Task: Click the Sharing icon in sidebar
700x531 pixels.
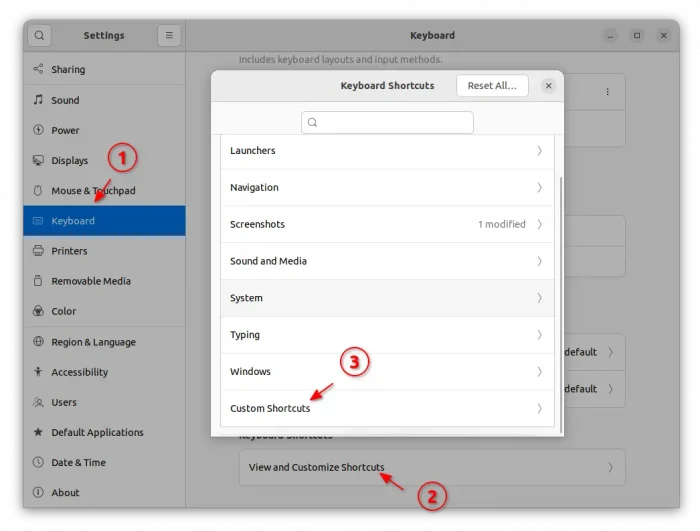Action: 38,70
